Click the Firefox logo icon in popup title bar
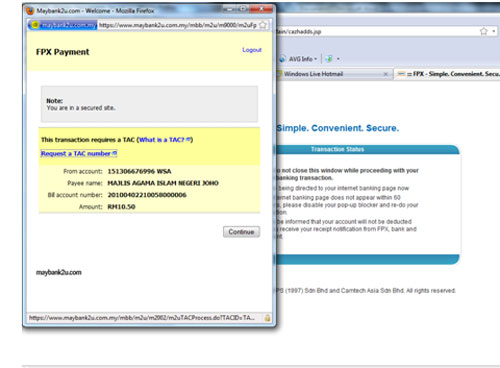The height and width of the screenshot is (368, 500). [30, 11]
